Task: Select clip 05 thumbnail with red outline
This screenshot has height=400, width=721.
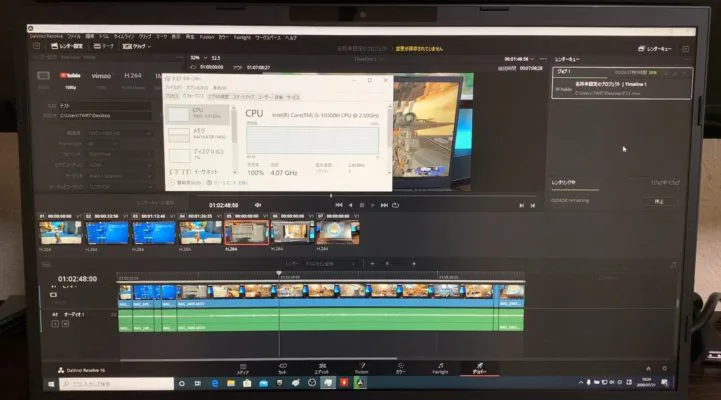Action: coord(247,232)
